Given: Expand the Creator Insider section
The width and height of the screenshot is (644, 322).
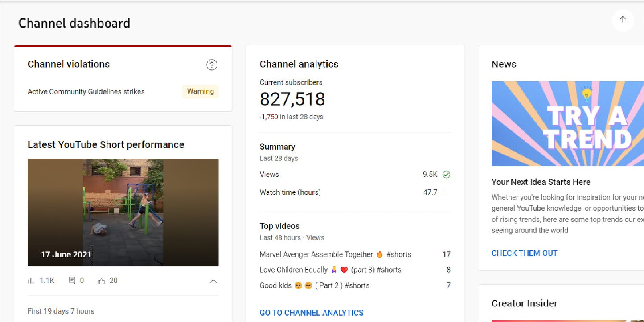Looking at the screenshot, I should pos(524,303).
